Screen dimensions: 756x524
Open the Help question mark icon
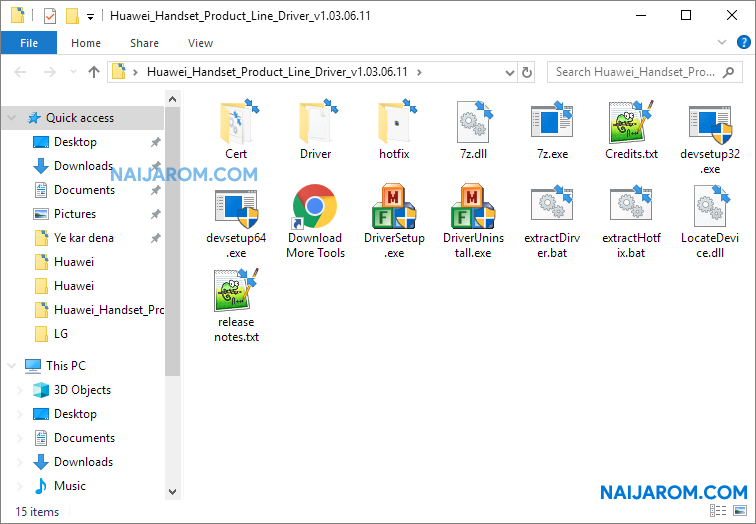coord(743,42)
